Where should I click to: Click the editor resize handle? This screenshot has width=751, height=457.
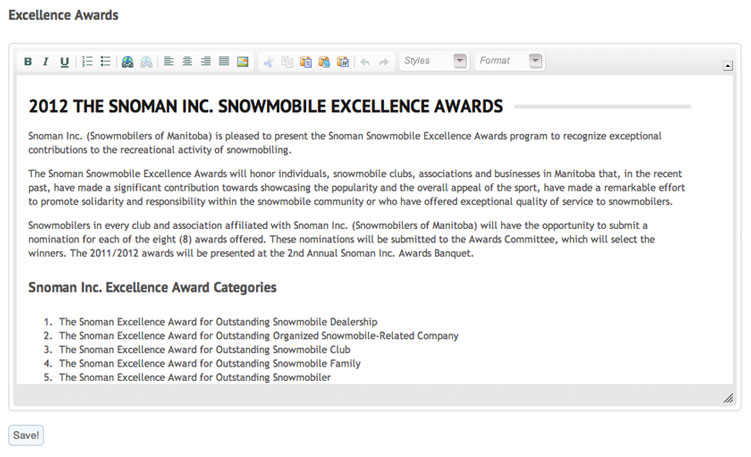[728, 398]
